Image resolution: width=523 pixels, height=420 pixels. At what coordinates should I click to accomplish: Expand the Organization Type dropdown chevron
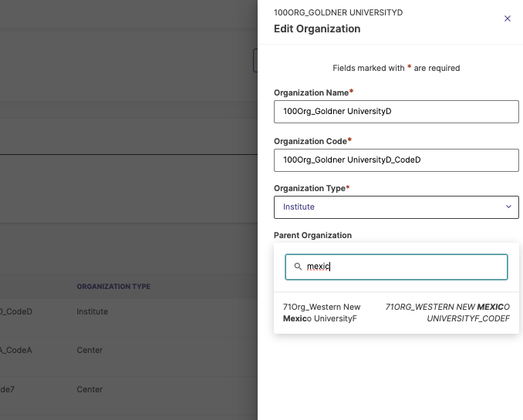pos(508,207)
